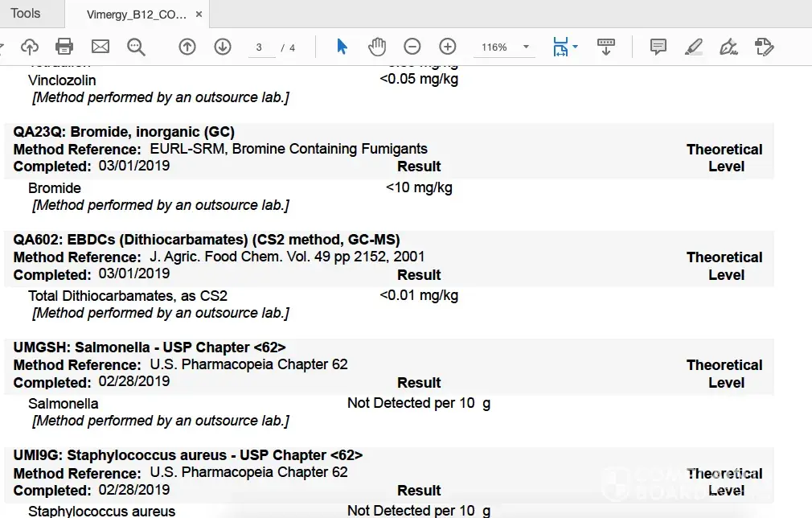The image size is (812, 518).
Task: Send file by email envelope icon
Action: pos(100,47)
